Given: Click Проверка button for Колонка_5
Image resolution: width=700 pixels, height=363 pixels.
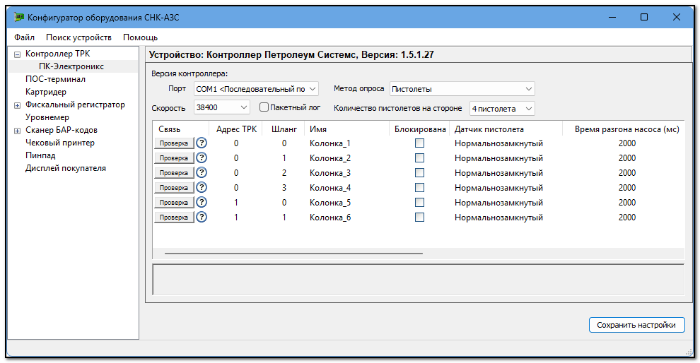Looking at the screenshot, I should (x=174, y=203).
